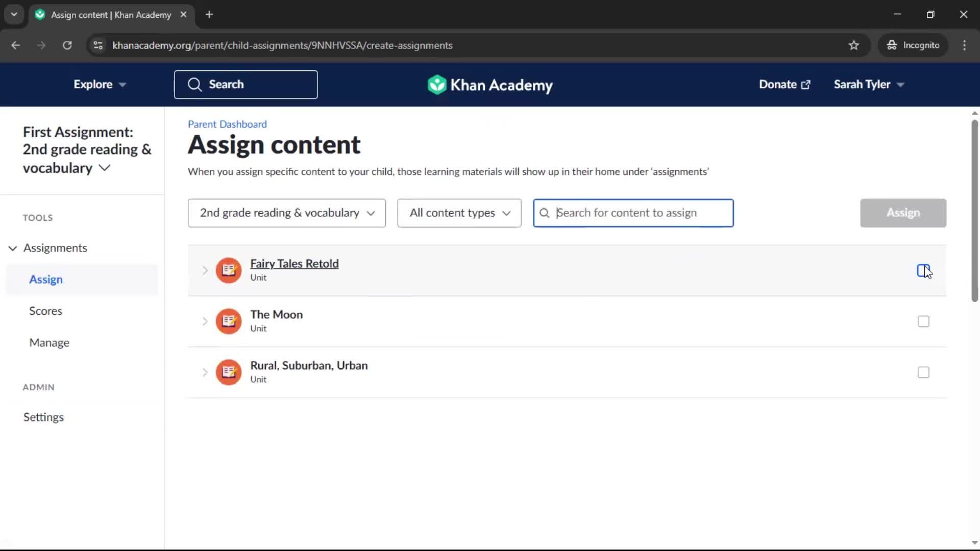
Task: Expand the Fairy Tales Retold unit row
Action: 205,270
